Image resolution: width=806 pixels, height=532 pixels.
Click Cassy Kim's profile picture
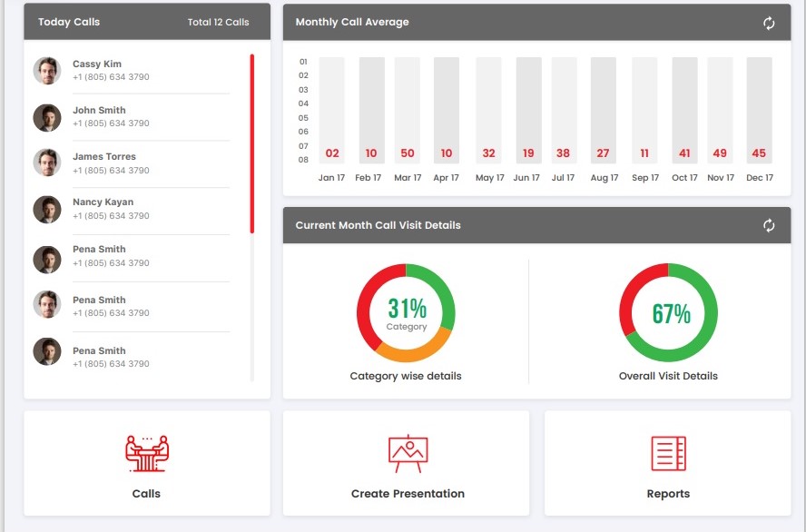47,70
